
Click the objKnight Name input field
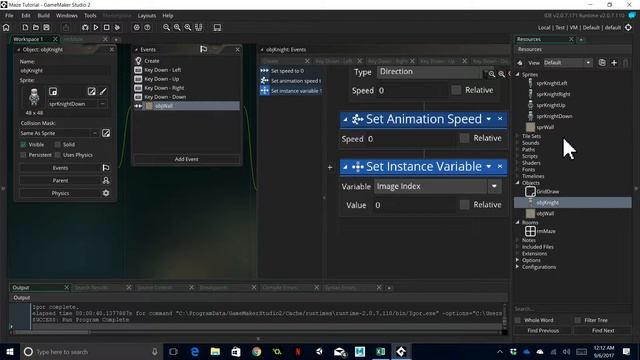[x=64, y=71]
